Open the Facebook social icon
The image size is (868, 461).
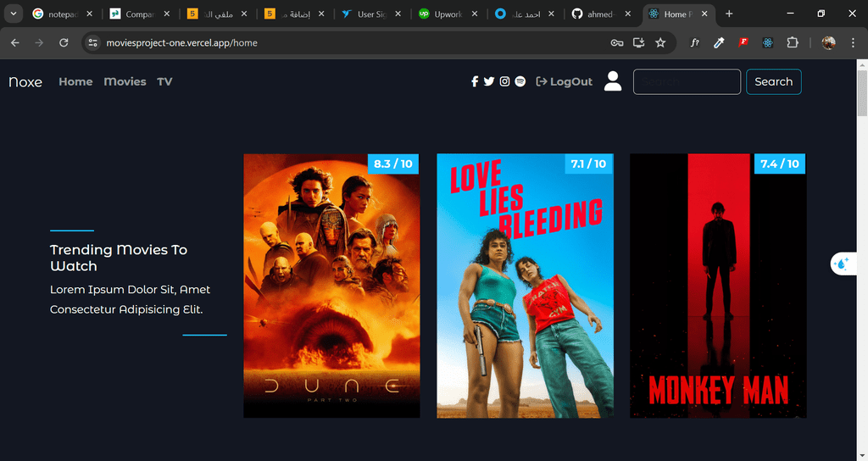(475, 82)
